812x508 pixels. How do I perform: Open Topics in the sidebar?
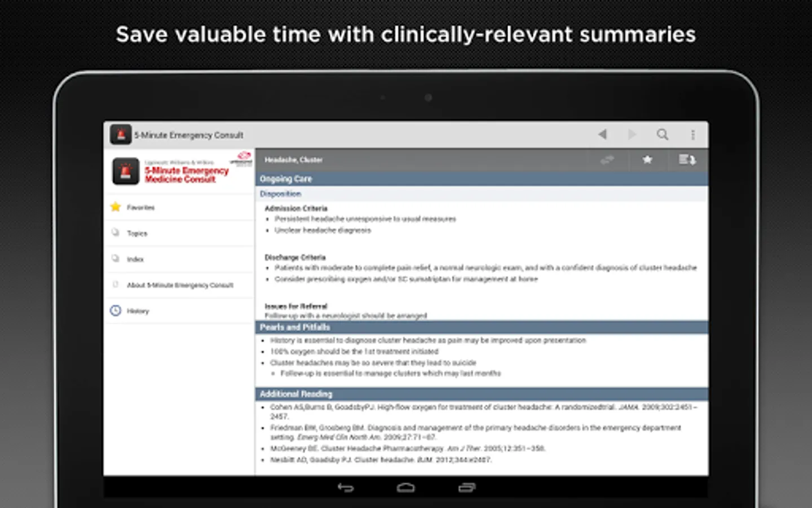click(x=179, y=233)
